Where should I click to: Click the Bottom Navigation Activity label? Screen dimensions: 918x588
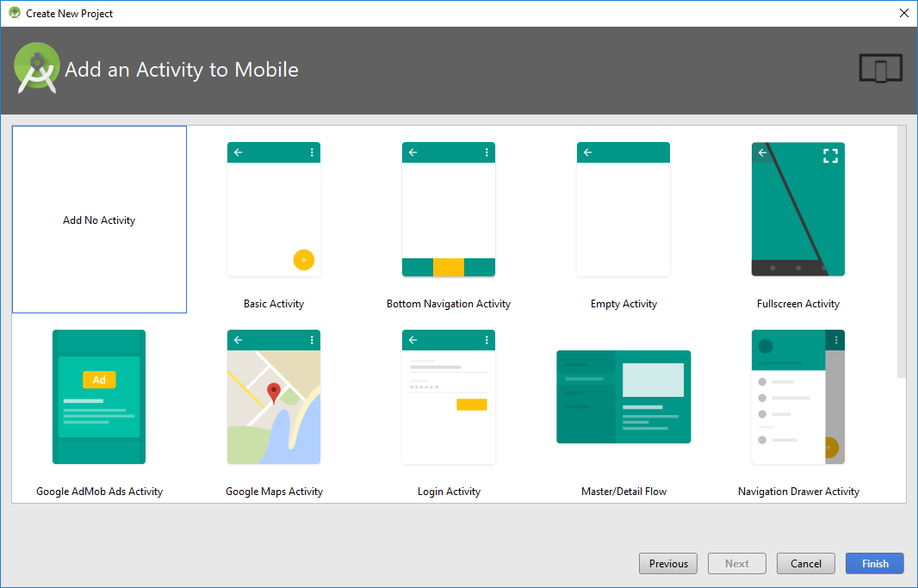(x=449, y=304)
